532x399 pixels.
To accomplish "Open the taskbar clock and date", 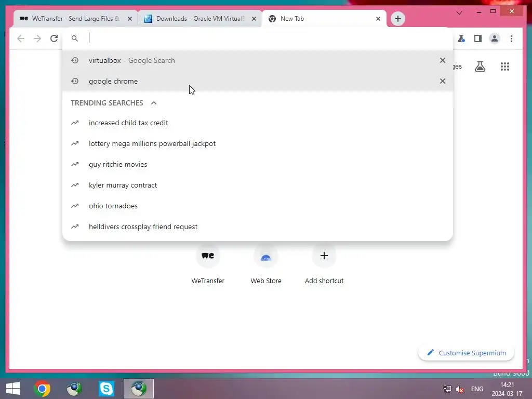I will pyautogui.click(x=507, y=389).
